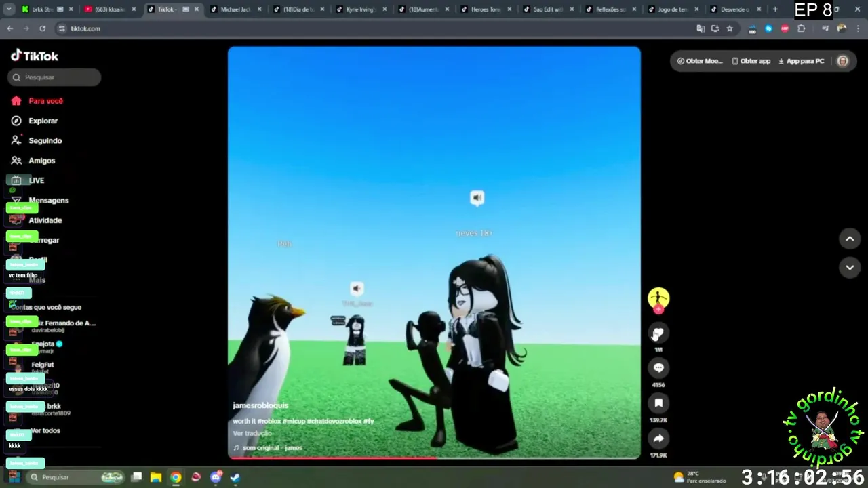The image size is (868, 488).
Task: Open the profile avatar in the top right
Action: pyautogui.click(x=842, y=61)
